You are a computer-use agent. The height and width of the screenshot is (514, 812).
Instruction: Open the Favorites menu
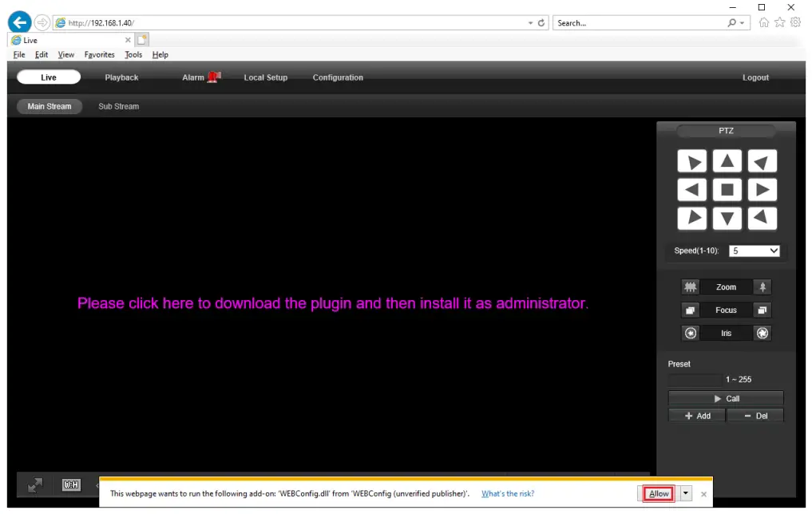100,54
